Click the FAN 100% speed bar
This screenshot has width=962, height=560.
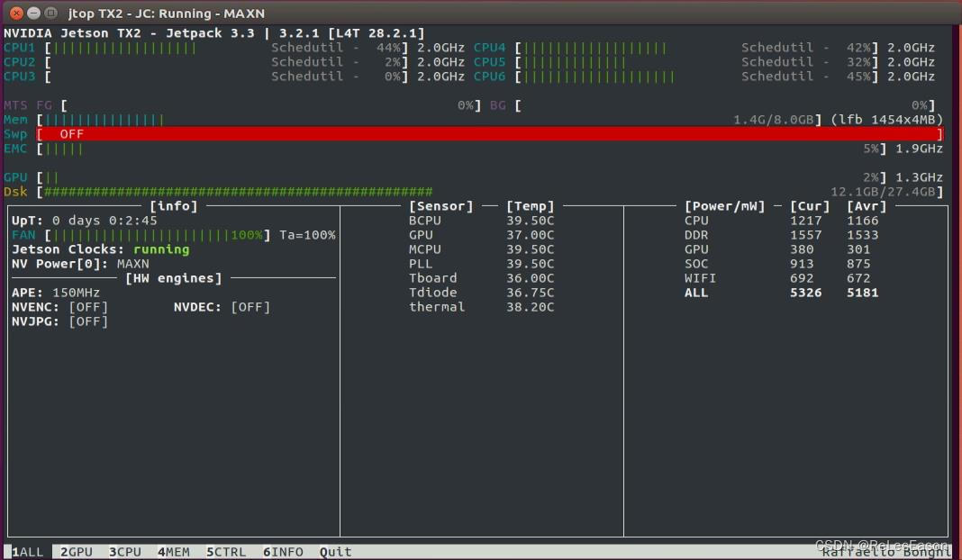158,235
